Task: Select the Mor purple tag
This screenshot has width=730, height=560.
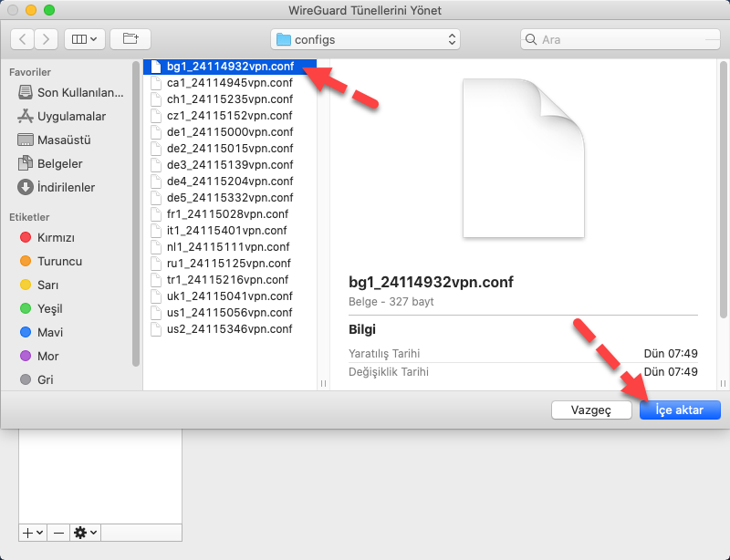Action: pos(39,356)
